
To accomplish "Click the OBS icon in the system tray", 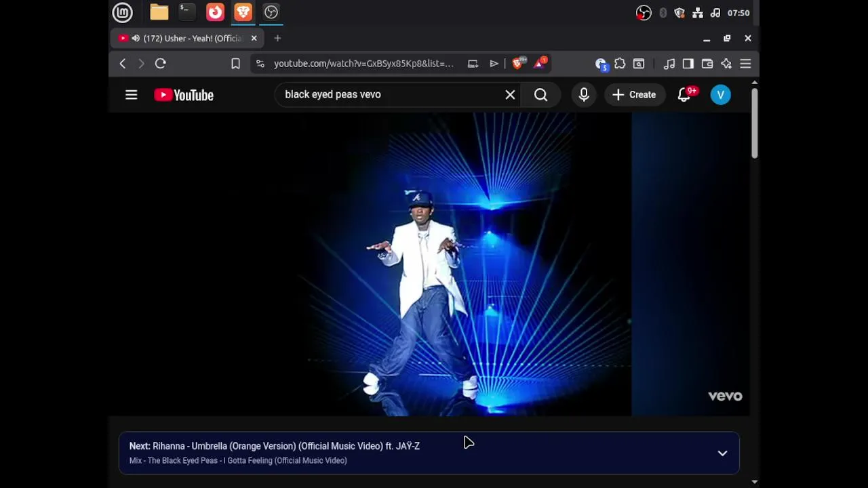I will [x=644, y=13].
